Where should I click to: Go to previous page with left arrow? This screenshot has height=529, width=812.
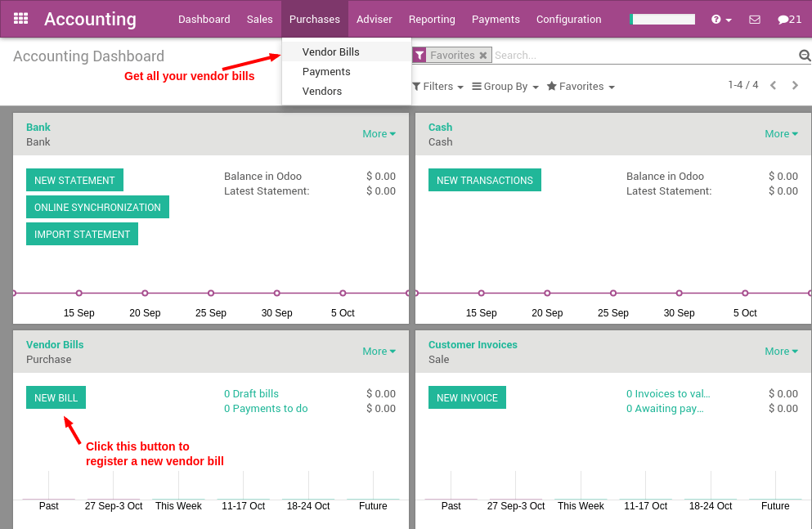773,84
